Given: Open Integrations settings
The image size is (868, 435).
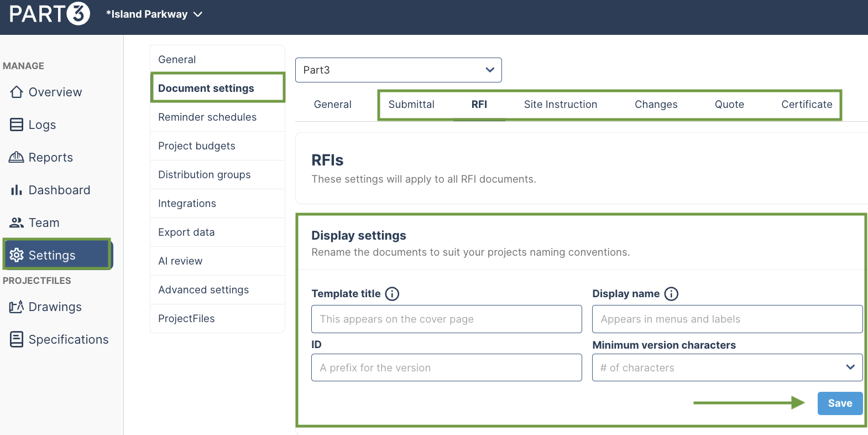Looking at the screenshot, I should [x=217, y=204].
